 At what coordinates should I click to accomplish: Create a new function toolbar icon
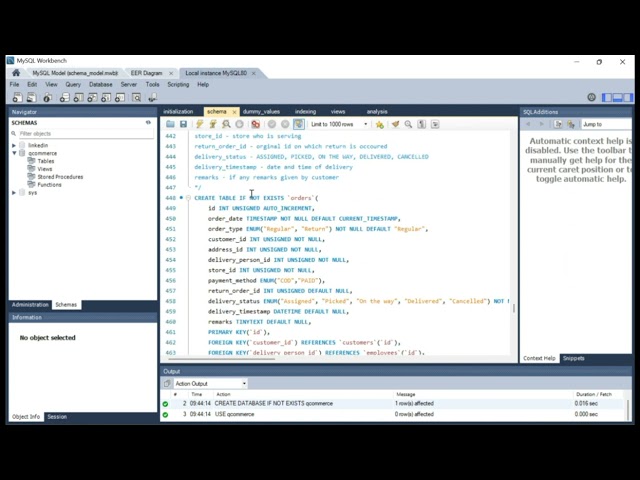(120, 98)
